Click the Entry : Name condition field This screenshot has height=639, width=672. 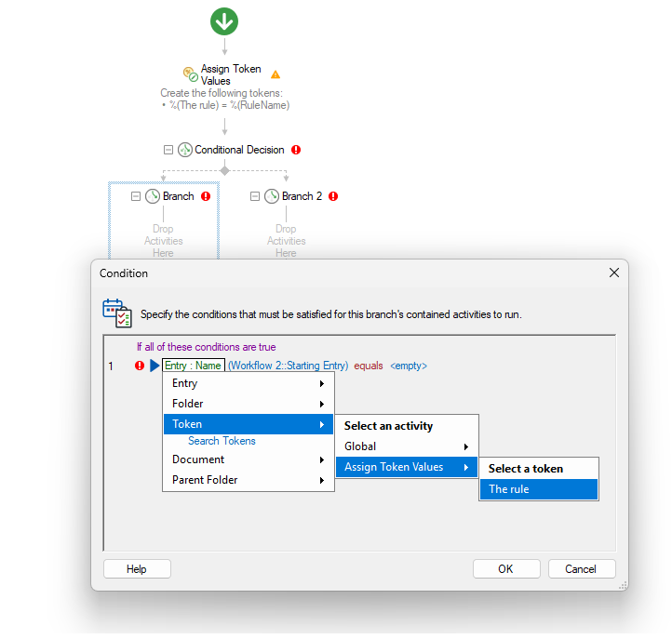pos(194,366)
